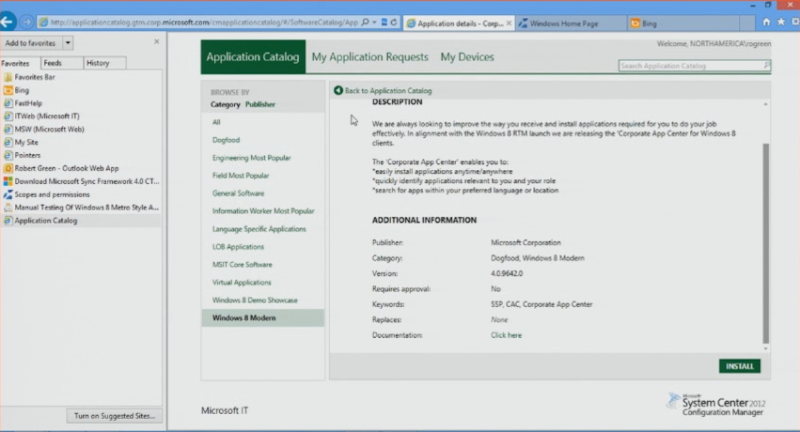Select the Application details browser tab
800x432 pixels.
pyautogui.click(x=459, y=23)
